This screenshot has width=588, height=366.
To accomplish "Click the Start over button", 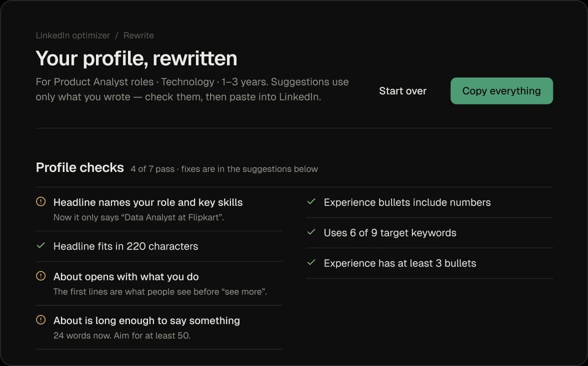I will (x=403, y=91).
